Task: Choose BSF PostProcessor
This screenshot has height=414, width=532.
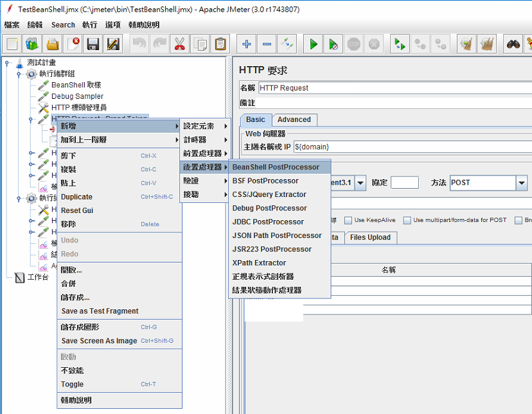Action: point(280,181)
